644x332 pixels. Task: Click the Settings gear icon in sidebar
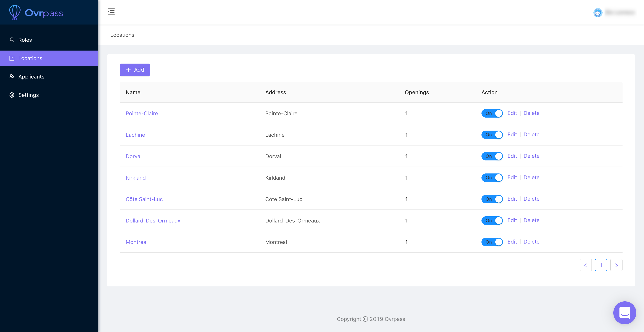pyautogui.click(x=12, y=95)
